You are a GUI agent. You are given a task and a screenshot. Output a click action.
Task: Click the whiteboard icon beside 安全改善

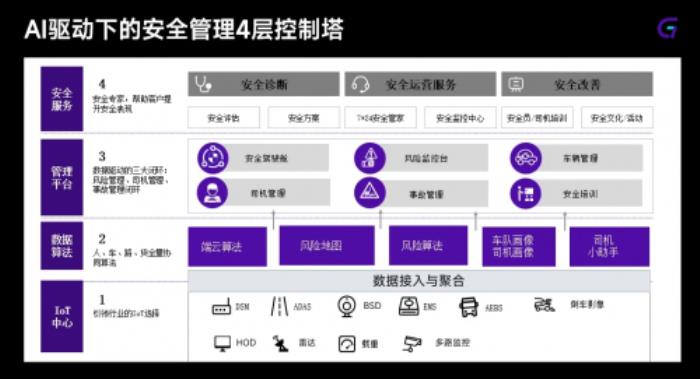coord(517,84)
